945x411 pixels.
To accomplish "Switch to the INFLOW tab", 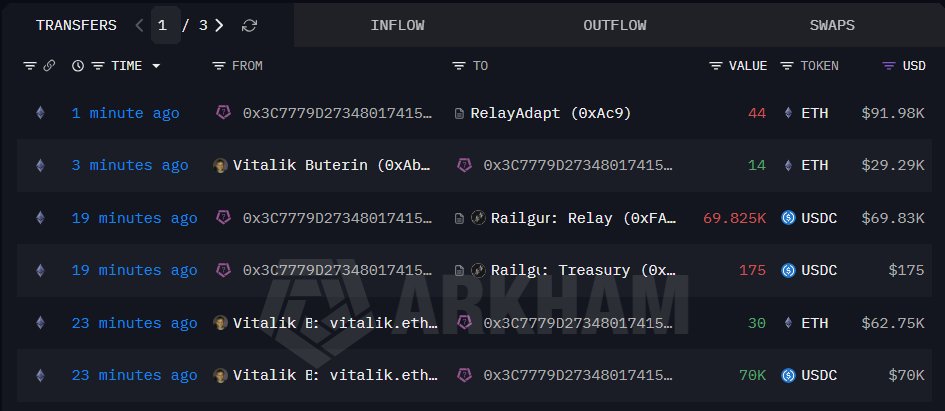I will [396, 25].
